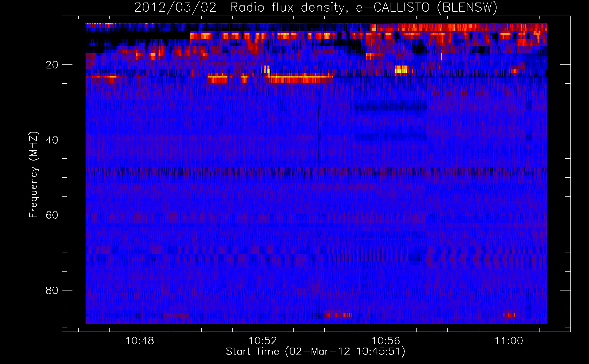Select the 60 MHz frequency tick label
Screen dimensions: 589x364
tap(52, 215)
